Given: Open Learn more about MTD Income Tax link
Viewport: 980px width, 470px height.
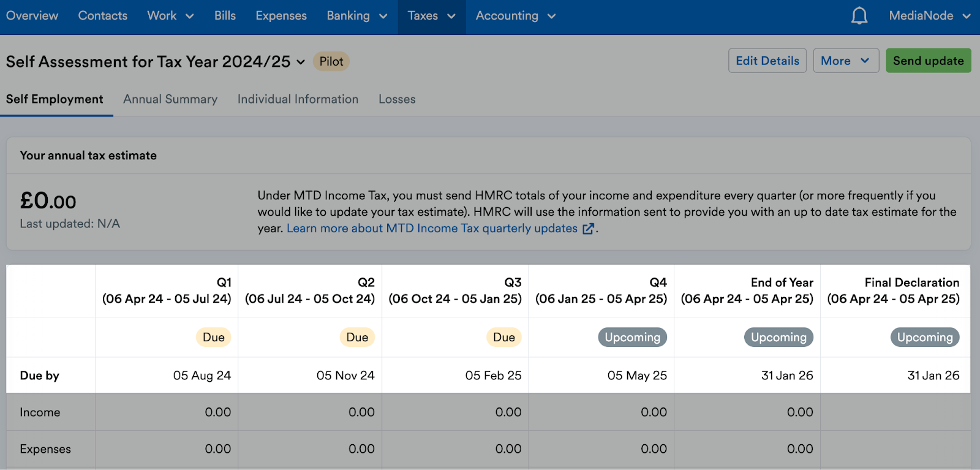Looking at the screenshot, I should [x=432, y=229].
